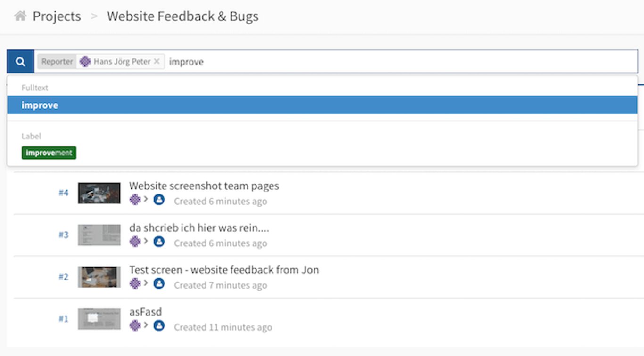Click assignee user icon on issue #4
The image size is (644, 356).
(159, 200)
